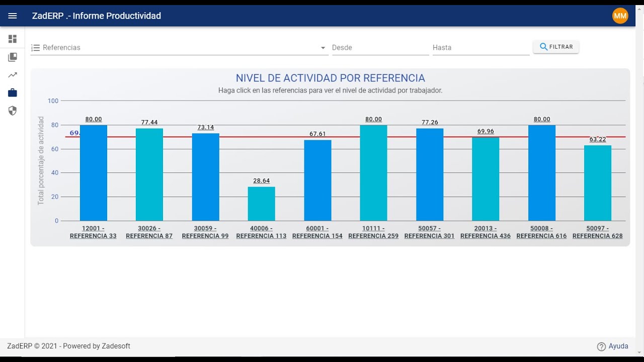
Task: Click the 30059 - REFERENCIA 99 label
Action: [205, 232]
